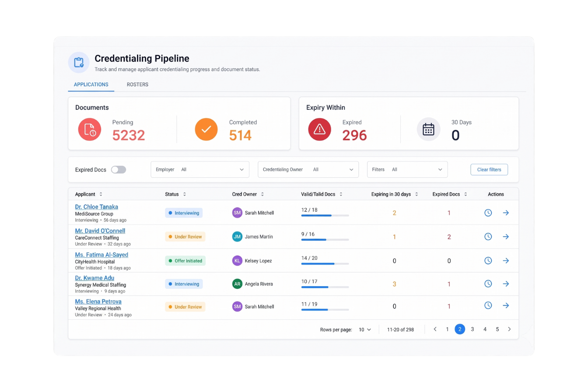Click JM avatar for James Martin
588x392 pixels.
[237, 237]
